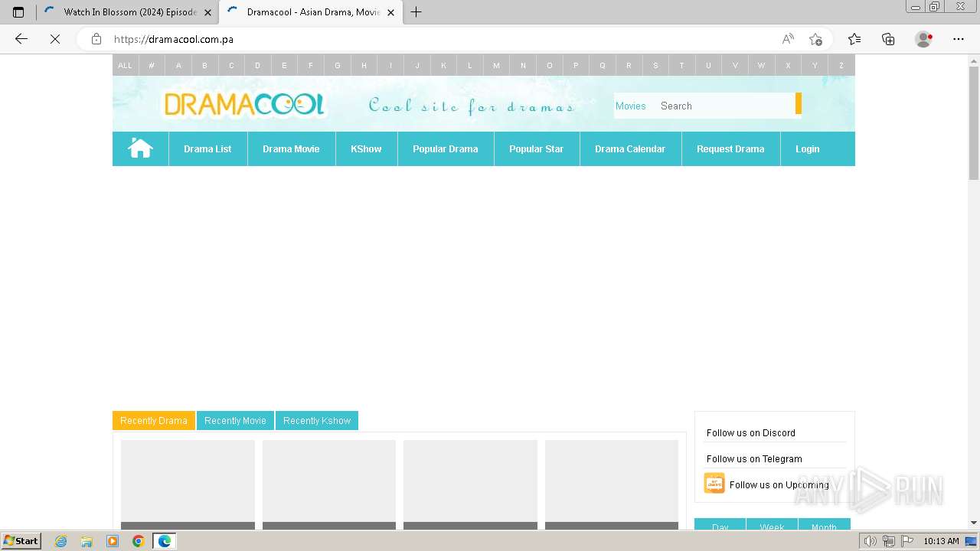Follow us on Telegram link
Viewport: 980px width, 551px height.
pyautogui.click(x=754, y=459)
